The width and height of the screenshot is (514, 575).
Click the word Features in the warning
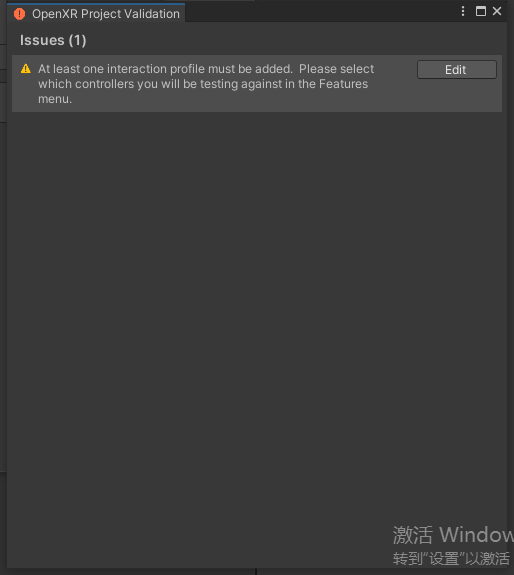coord(343,84)
